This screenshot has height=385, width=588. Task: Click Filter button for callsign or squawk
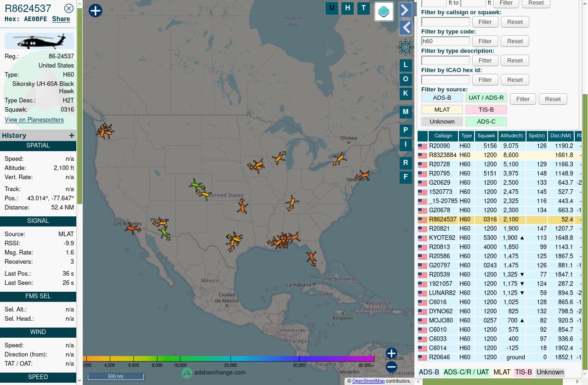485,22
